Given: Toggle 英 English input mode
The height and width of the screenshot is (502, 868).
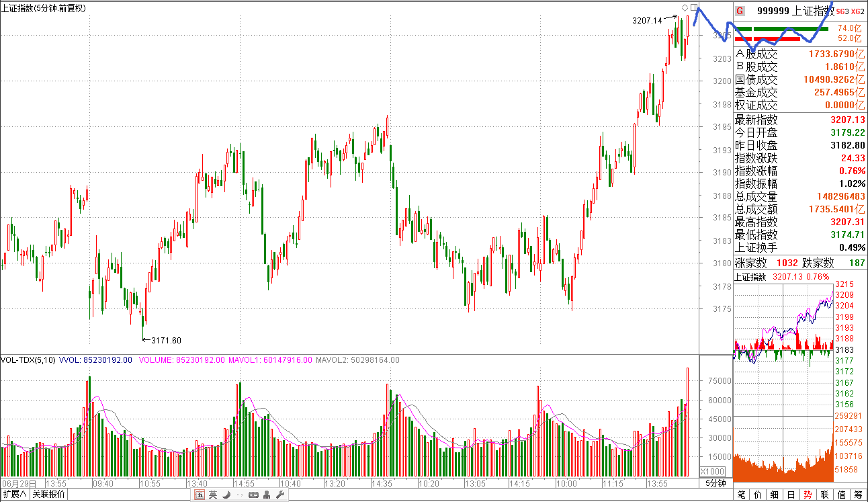Looking at the screenshot, I should click(x=213, y=495).
